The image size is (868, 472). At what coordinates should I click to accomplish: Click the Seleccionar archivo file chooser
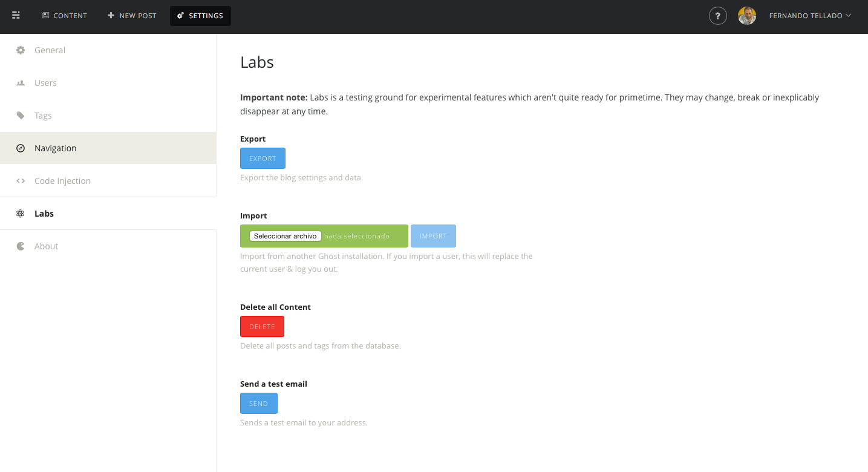(285, 236)
